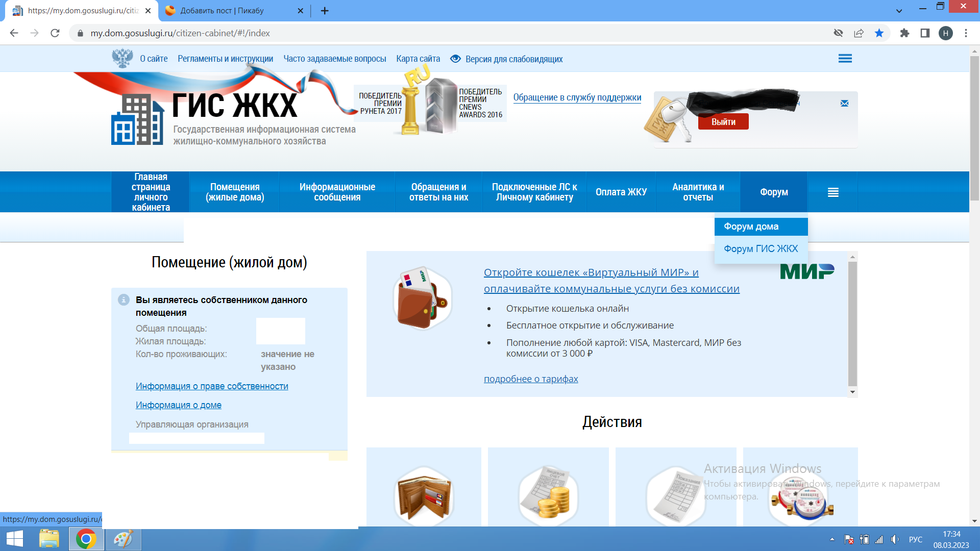Click the wallet icon in the МИР banner
The height and width of the screenshot is (551, 980).
[x=422, y=298]
